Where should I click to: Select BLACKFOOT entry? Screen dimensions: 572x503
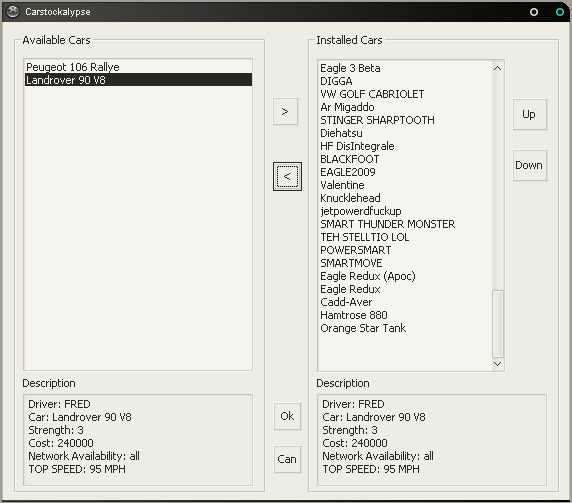(x=405, y=159)
